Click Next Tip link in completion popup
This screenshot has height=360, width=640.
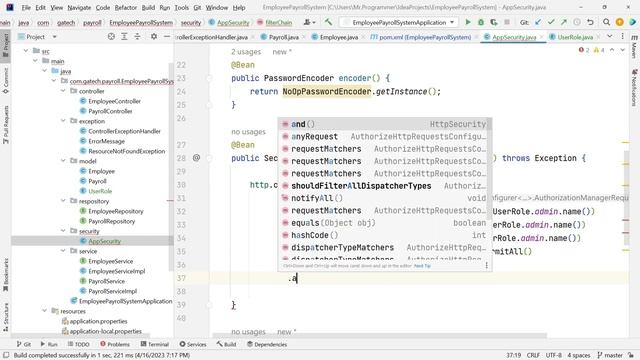(x=422, y=266)
